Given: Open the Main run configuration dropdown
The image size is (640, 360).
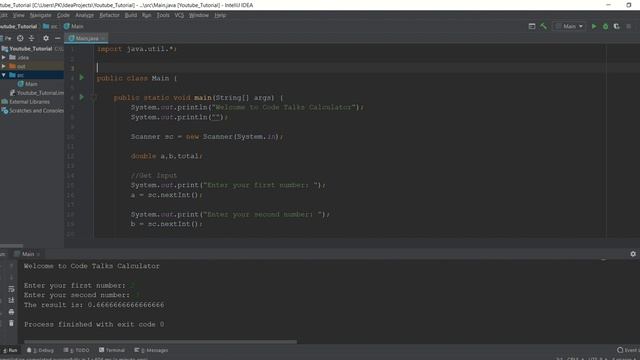Looking at the screenshot, I should point(569,26).
